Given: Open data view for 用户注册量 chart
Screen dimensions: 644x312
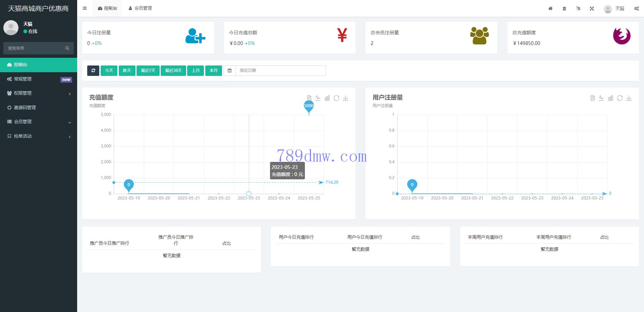Looking at the screenshot, I should click(x=592, y=98).
